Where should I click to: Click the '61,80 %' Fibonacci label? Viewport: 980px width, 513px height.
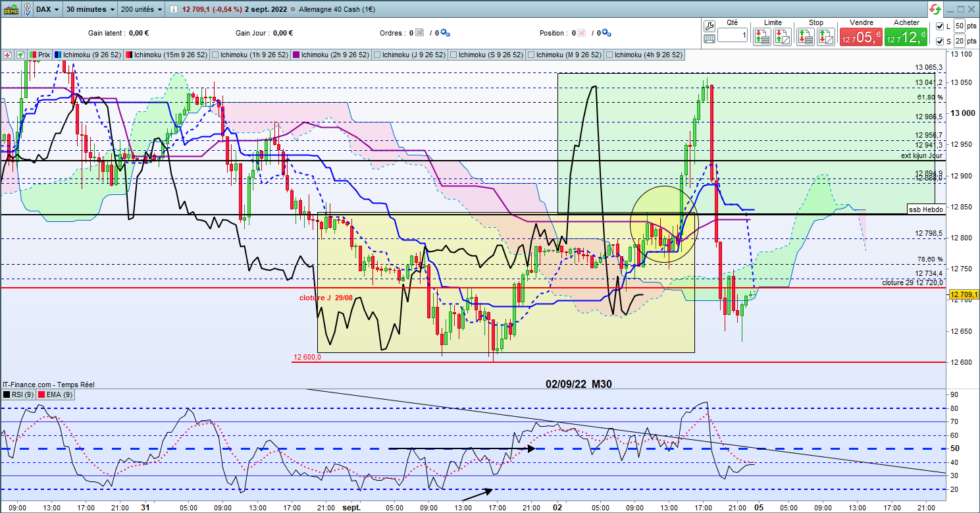coord(930,97)
